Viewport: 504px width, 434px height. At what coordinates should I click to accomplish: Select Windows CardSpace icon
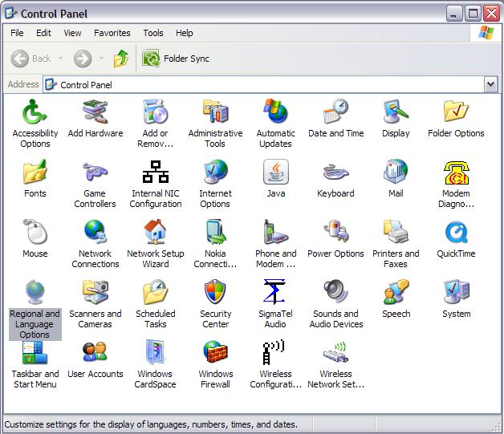[x=155, y=351]
